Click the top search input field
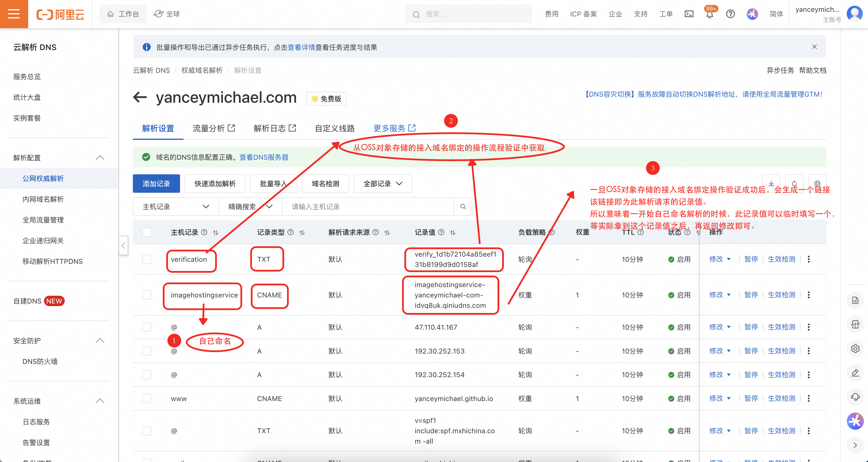Image resolution: width=868 pixels, height=462 pixels. click(x=469, y=14)
